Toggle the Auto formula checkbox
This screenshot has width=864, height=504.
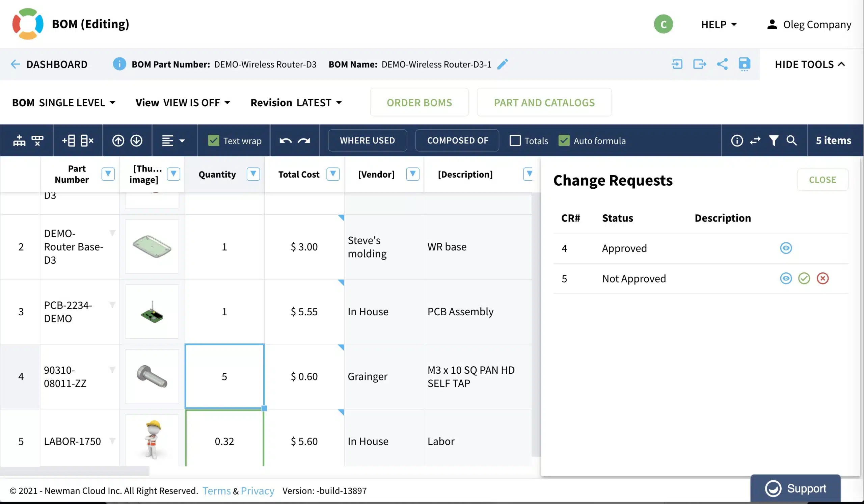click(564, 140)
